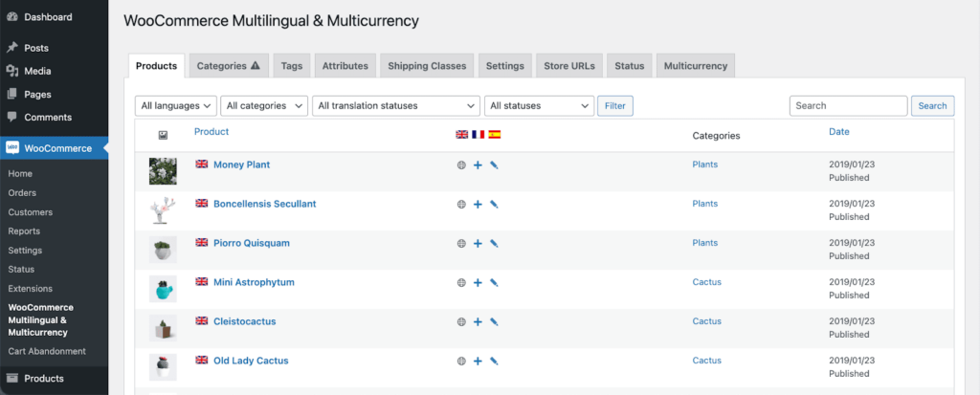
Task: Click the Comments bubble icon
Action: [x=11, y=117]
